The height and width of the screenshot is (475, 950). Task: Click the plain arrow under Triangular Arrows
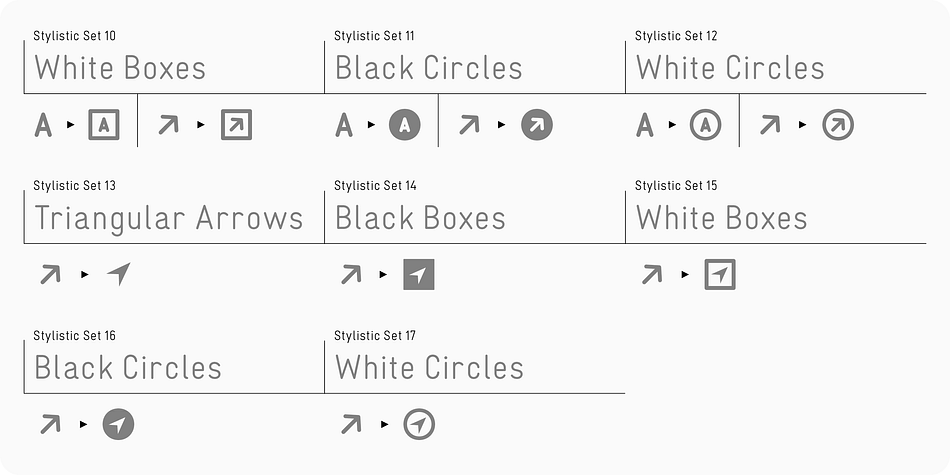coord(50,274)
